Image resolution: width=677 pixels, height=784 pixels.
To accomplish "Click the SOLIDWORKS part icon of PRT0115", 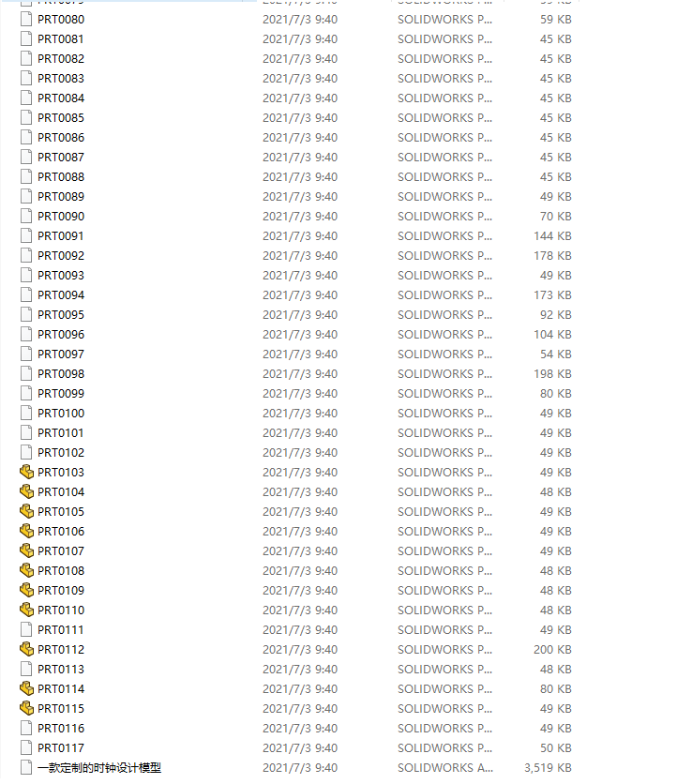I will [x=26, y=708].
